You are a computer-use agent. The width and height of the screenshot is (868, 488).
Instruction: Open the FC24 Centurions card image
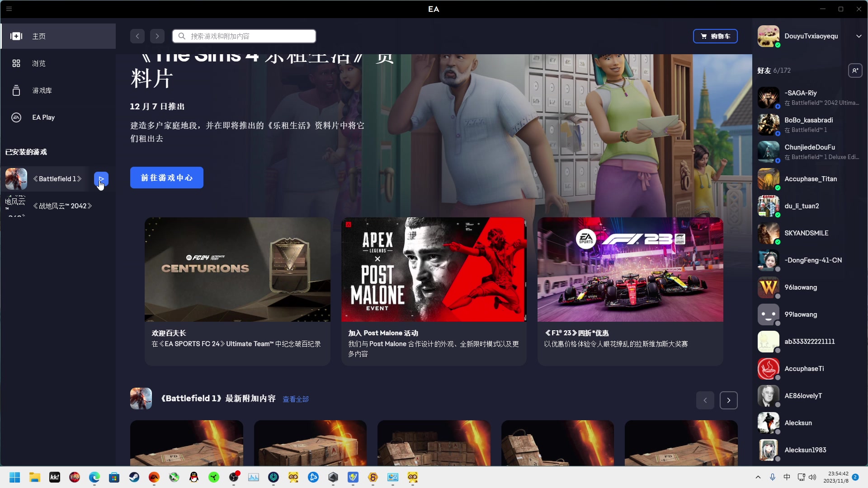[237, 270]
